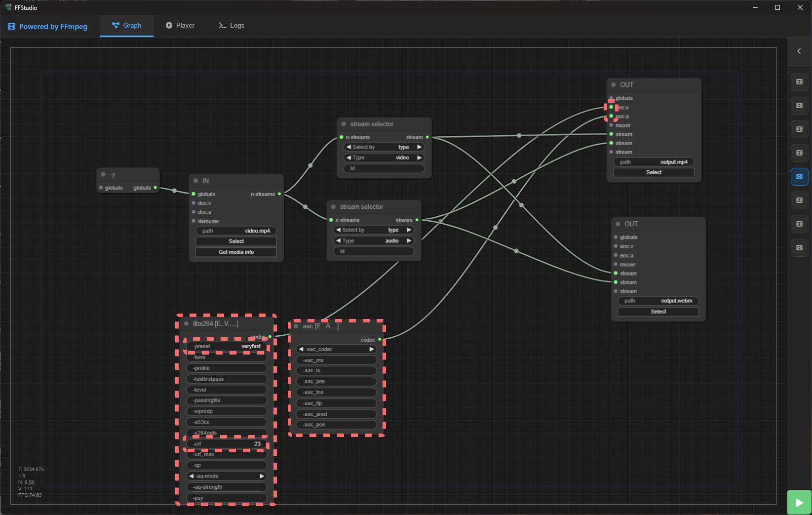The width and height of the screenshot is (812, 515).
Task: Click the Id field in the audio stream selector
Action: point(373,251)
